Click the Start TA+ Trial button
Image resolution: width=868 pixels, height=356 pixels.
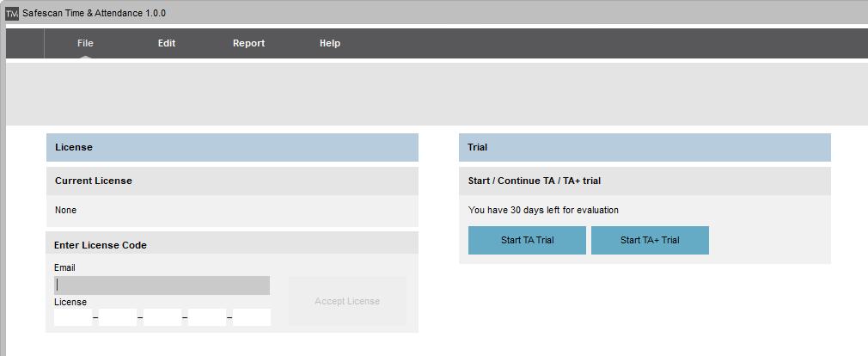[650, 240]
